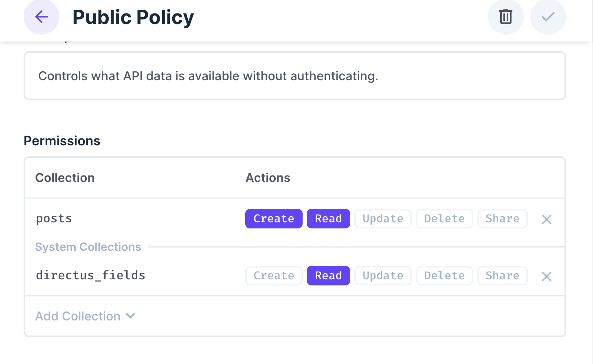Save changes with the checkmark icon

tap(548, 17)
